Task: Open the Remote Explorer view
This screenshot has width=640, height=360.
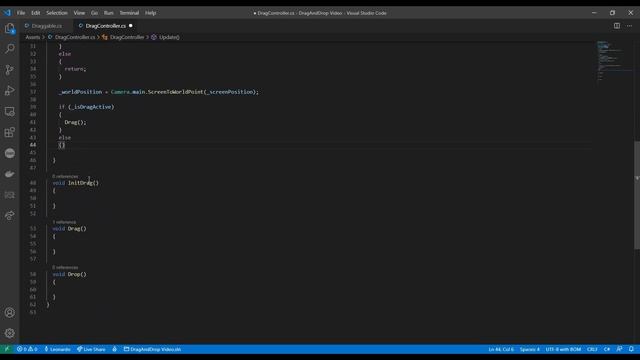Action: point(10,111)
